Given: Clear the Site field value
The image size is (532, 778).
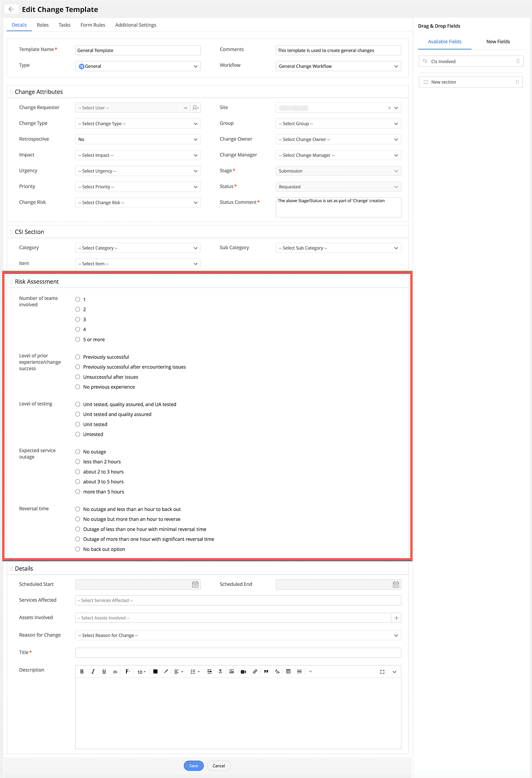Looking at the screenshot, I should pyautogui.click(x=389, y=108).
